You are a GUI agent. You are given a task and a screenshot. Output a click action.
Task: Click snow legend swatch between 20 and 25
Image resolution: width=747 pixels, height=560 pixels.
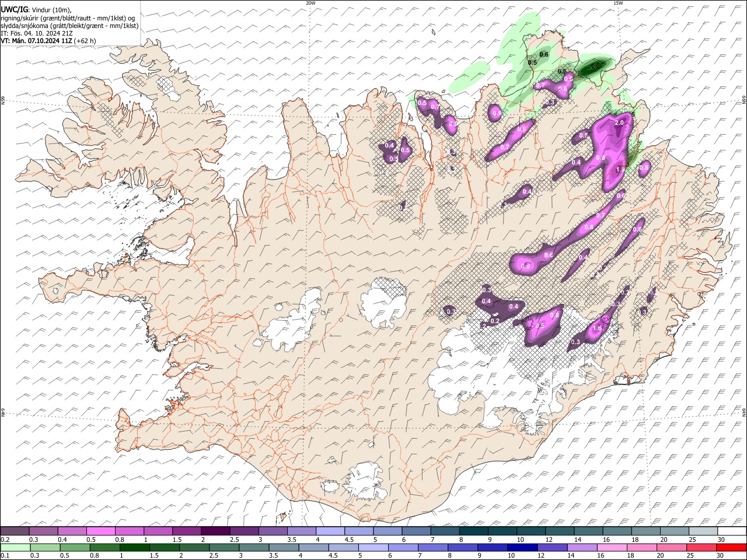click(675, 531)
